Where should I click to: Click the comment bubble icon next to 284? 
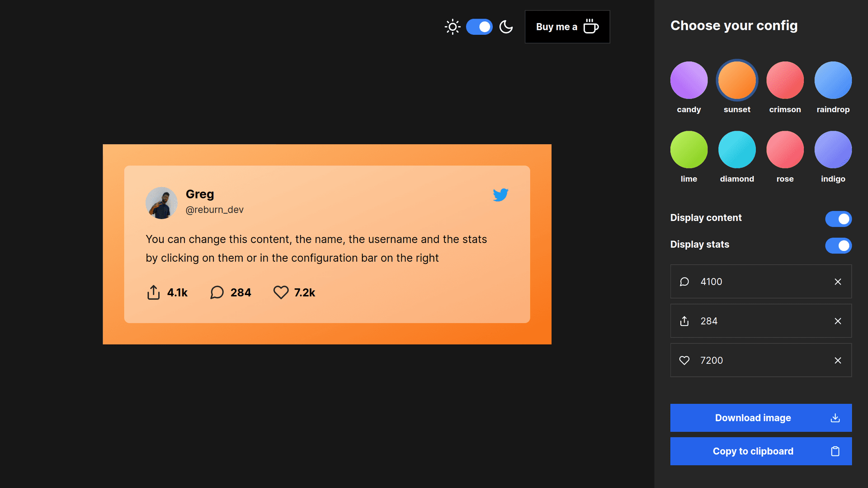[x=217, y=292]
